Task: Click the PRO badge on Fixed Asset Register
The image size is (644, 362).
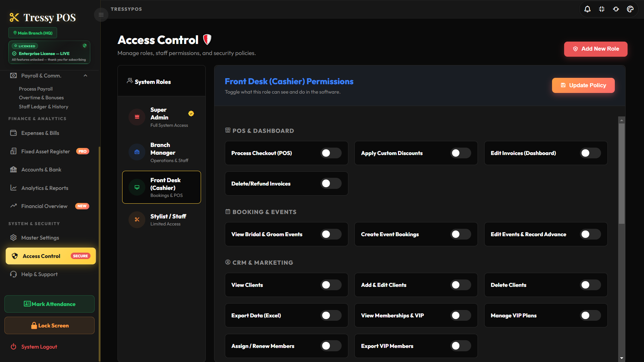Action: 83,151
